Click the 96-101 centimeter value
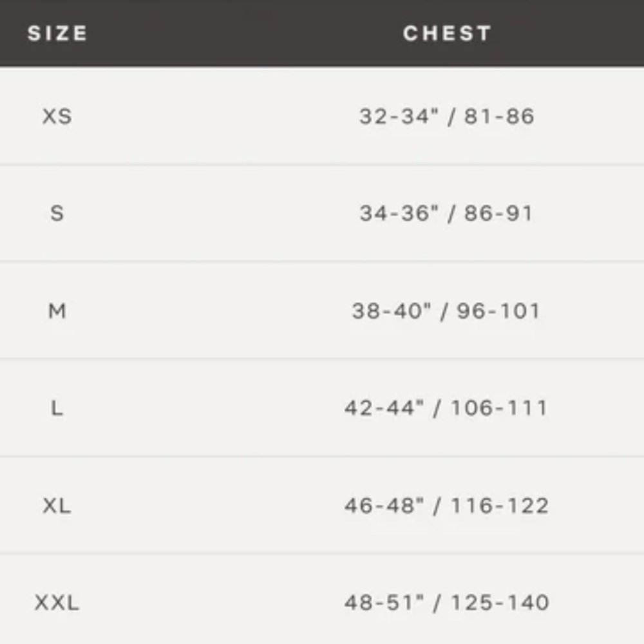This screenshot has height=644, width=644. click(x=498, y=311)
